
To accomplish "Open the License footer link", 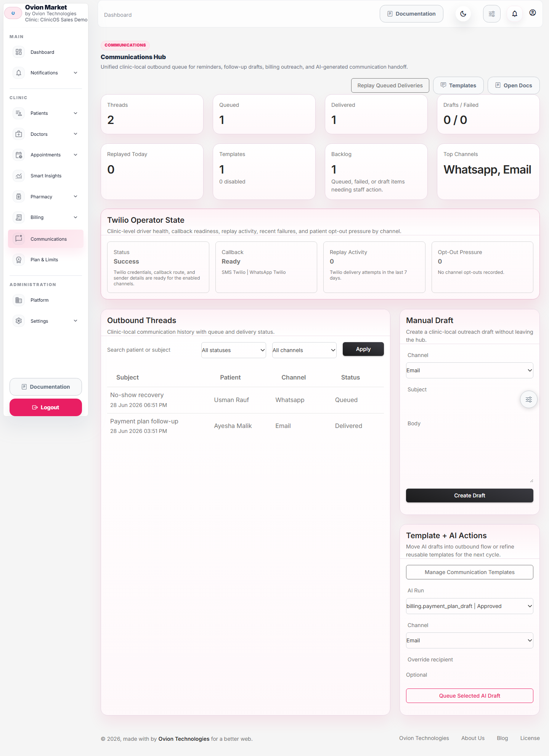I will (530, 738).
